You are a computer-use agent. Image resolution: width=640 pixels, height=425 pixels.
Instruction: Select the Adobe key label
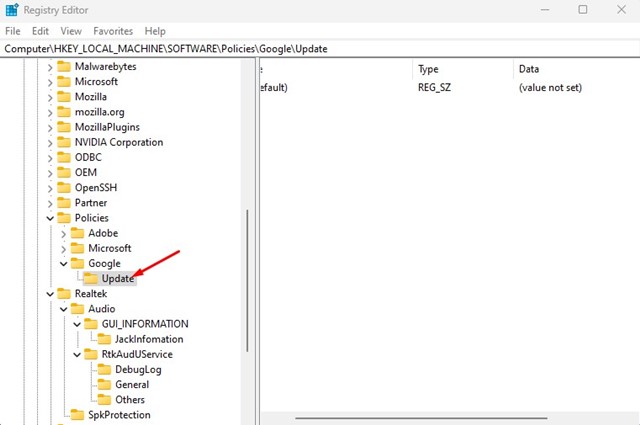click(x=103, y=233)
